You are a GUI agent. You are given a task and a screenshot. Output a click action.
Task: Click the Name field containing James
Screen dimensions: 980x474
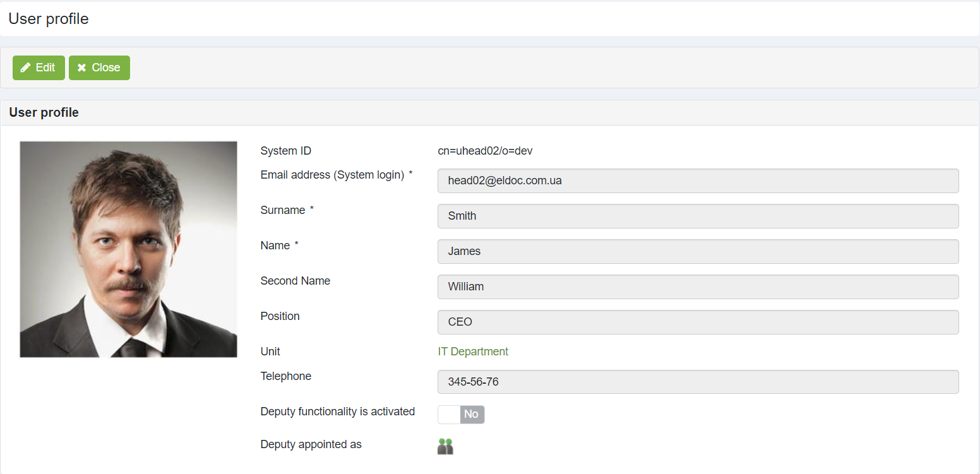coord(698,251)
